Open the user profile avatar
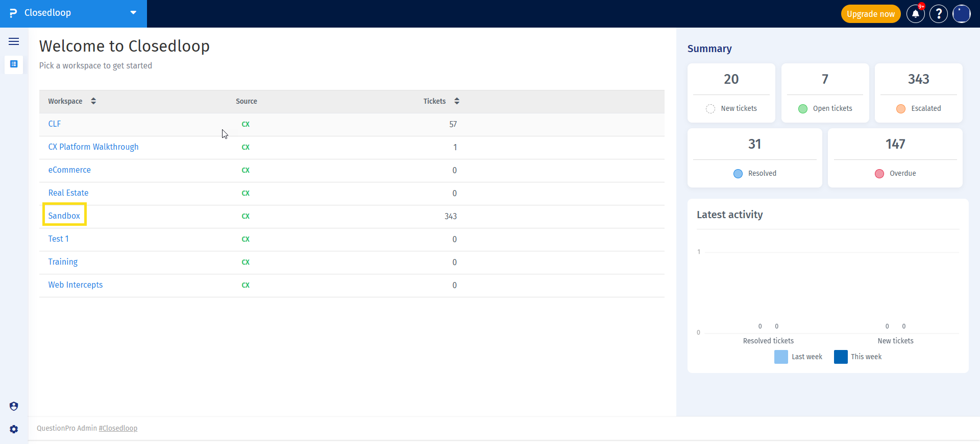Screen dimensions: 980x444 961,14
